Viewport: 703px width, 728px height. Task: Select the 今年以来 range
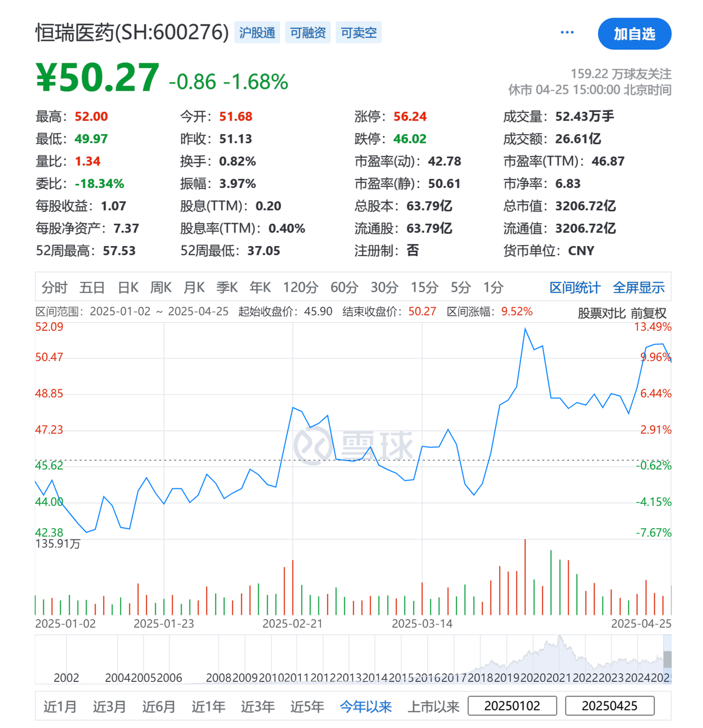[366, 706]
